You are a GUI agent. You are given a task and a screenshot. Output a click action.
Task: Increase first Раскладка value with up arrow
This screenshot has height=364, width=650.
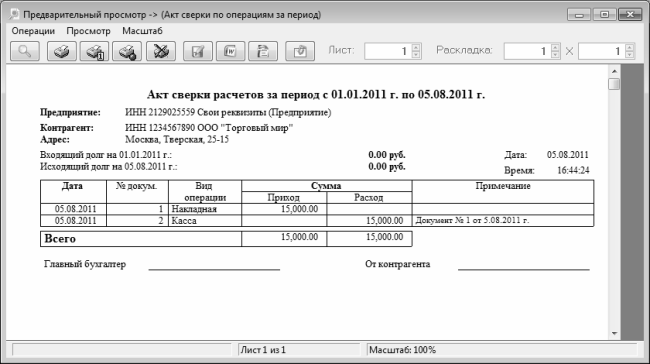[555, 47]
